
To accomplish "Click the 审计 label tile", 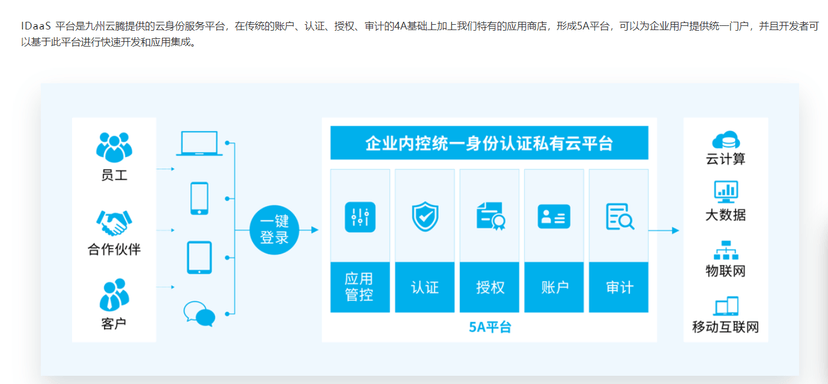I will [x=619, y=287].
